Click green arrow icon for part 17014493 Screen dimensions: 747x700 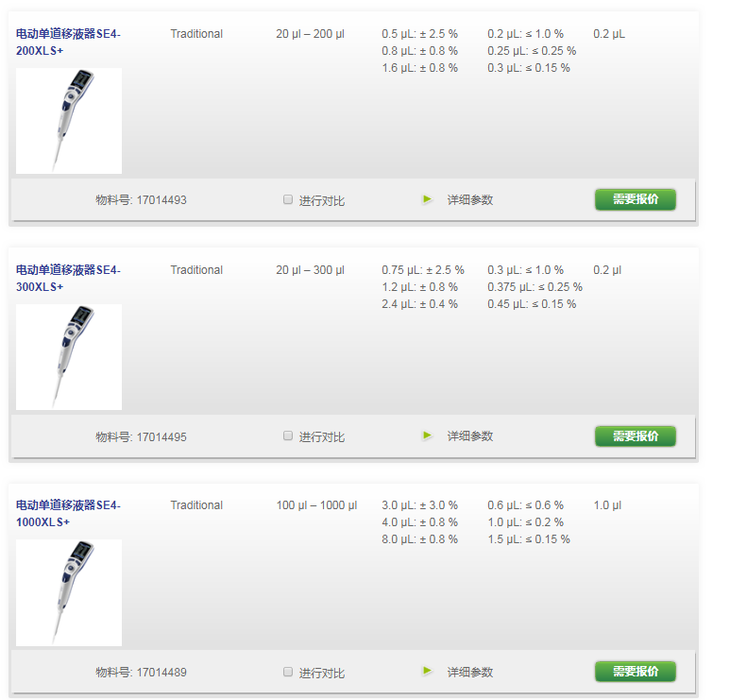[x=428, y=199]
